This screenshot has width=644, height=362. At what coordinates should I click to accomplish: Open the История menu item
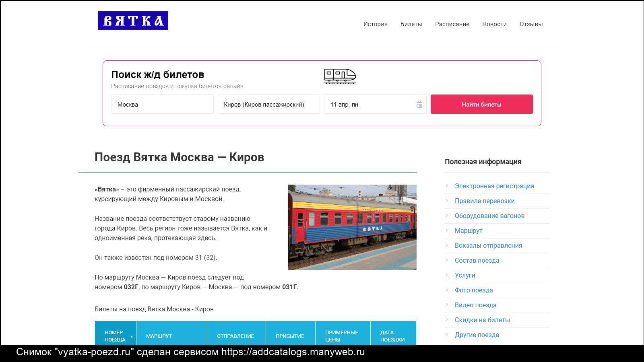click(375, 24)
